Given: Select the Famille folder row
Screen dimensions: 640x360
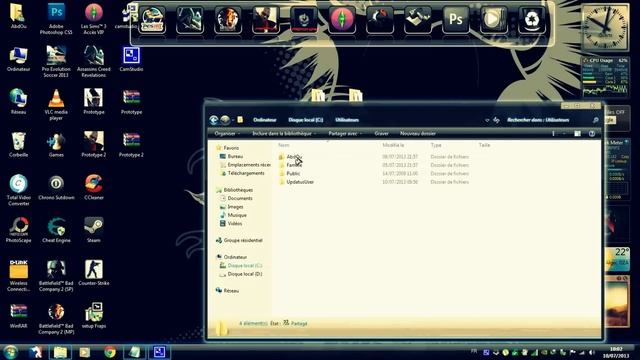Looking at the screenshot, I should click(x=373, y=165).
